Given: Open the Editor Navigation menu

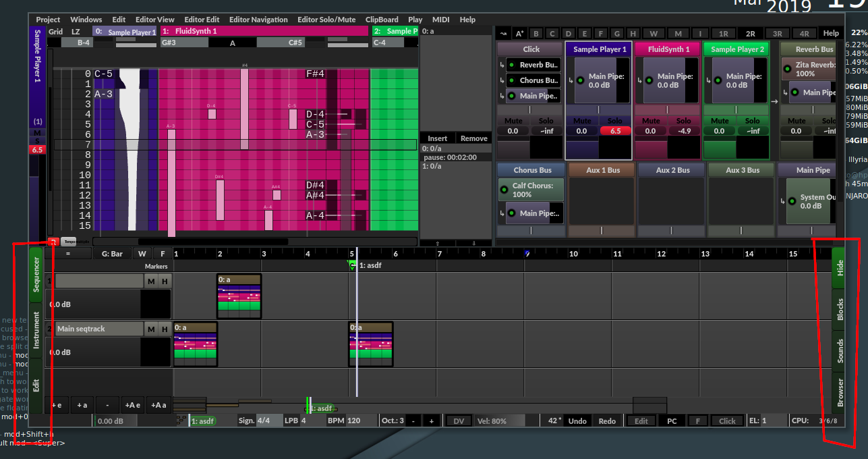Looking at the screenshot, I should click(x=258, y=20).
